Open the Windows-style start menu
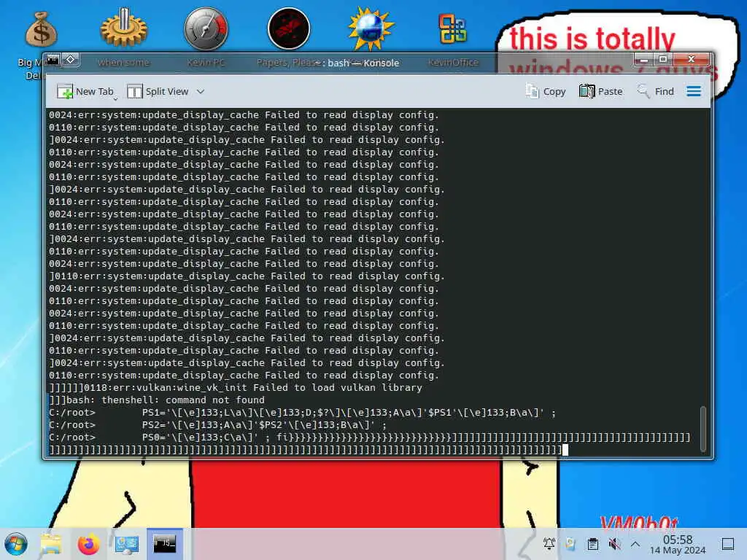 pyautogui.click(x=16, y=544)
